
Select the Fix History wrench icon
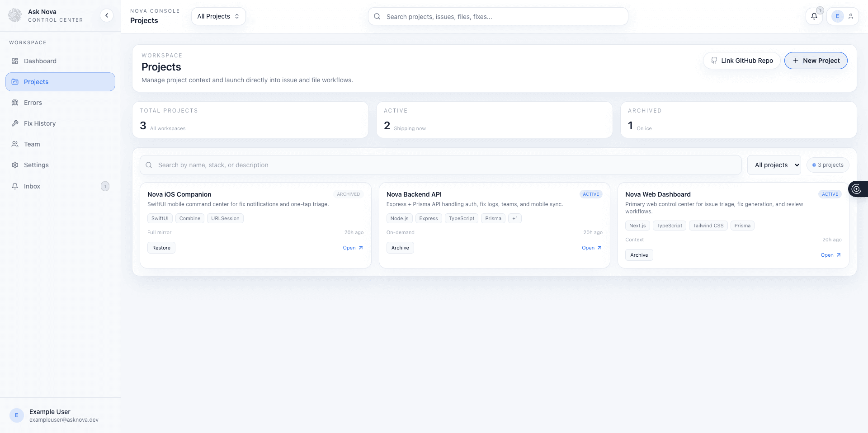click(15, 123)
